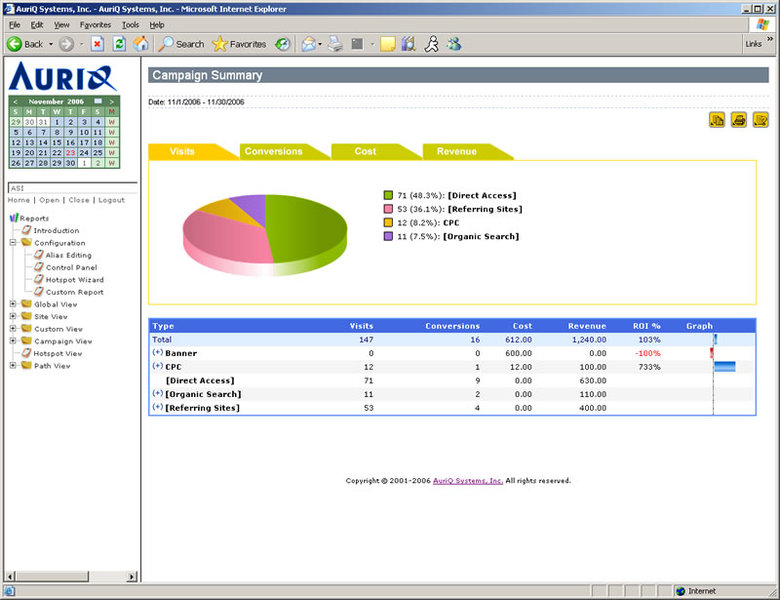The width and height of the screenshot is (780, 600).
Task: Expand the CPC row details
Action: [158, 366]
